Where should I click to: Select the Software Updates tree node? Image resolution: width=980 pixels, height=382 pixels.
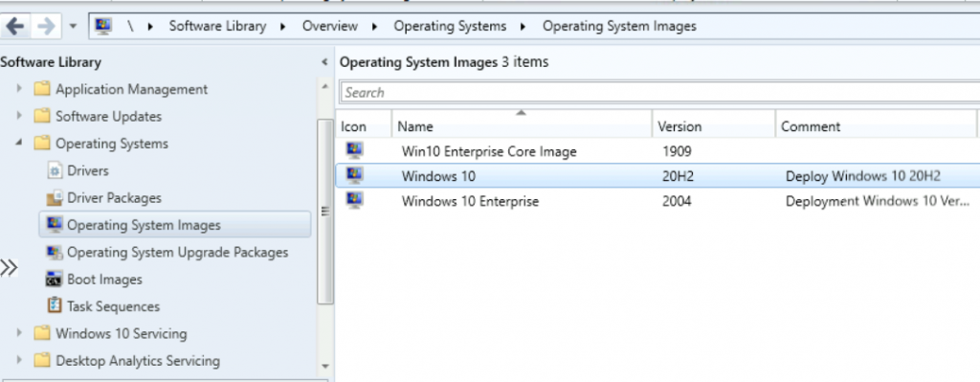(x=109, y=116)
